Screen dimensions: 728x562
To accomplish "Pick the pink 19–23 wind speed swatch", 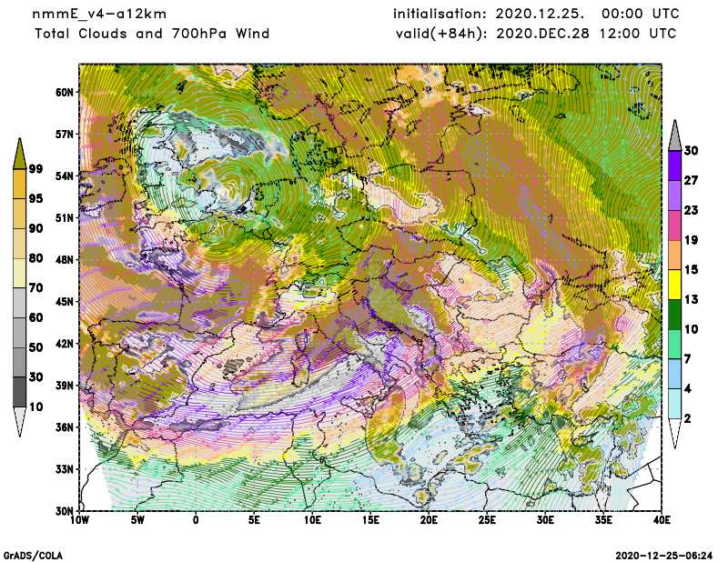I will [674, 225].
